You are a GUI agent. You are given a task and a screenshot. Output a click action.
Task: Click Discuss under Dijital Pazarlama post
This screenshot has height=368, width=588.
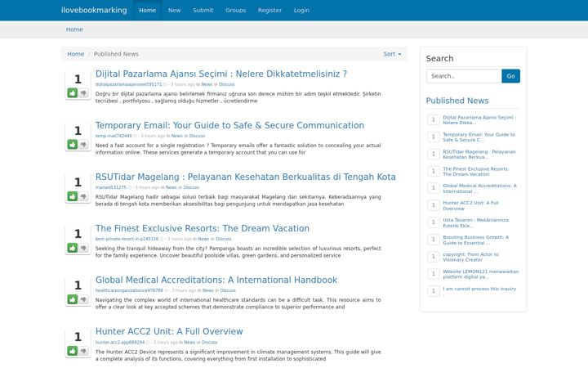(226, 84)
